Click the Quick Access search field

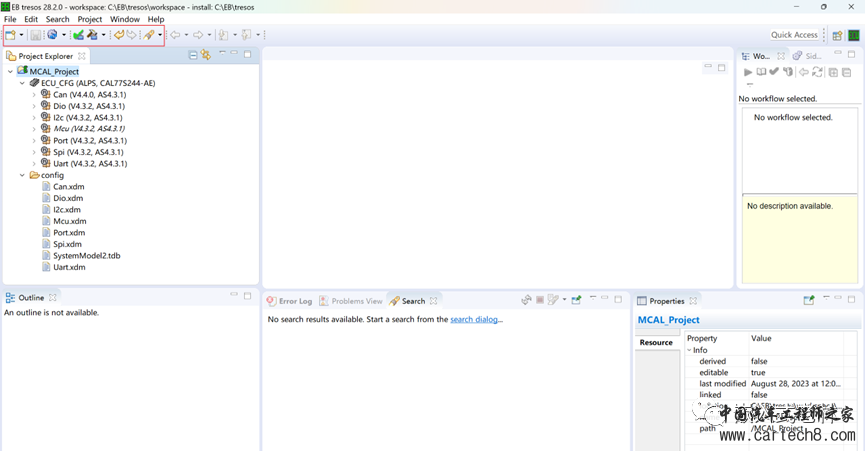tap(795, 35)
